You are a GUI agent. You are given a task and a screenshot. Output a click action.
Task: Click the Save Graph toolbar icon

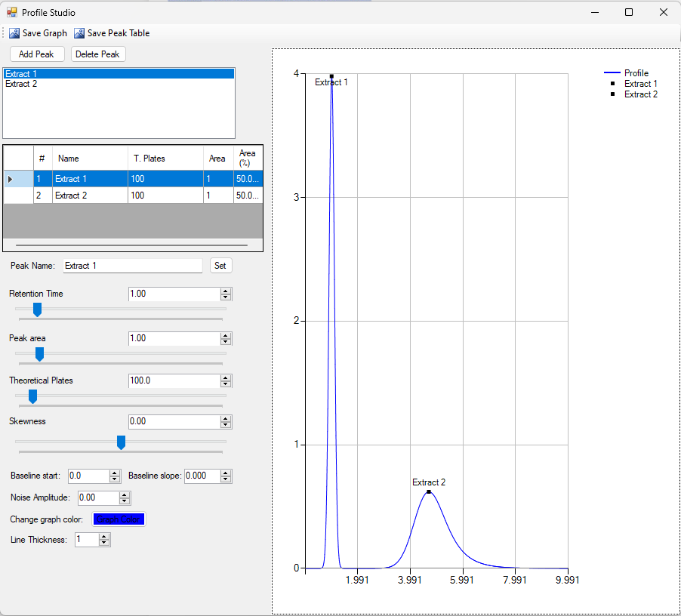coord(14,33)
